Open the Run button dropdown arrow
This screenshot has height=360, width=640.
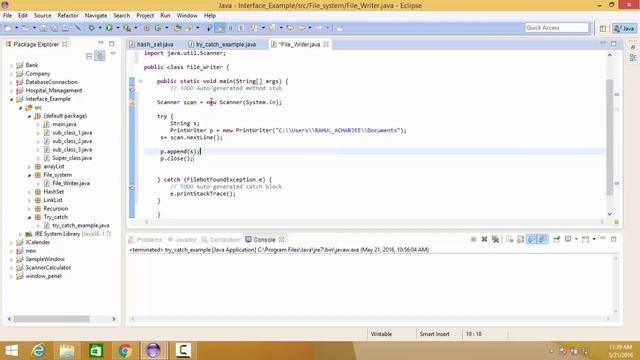pos(118,28)
